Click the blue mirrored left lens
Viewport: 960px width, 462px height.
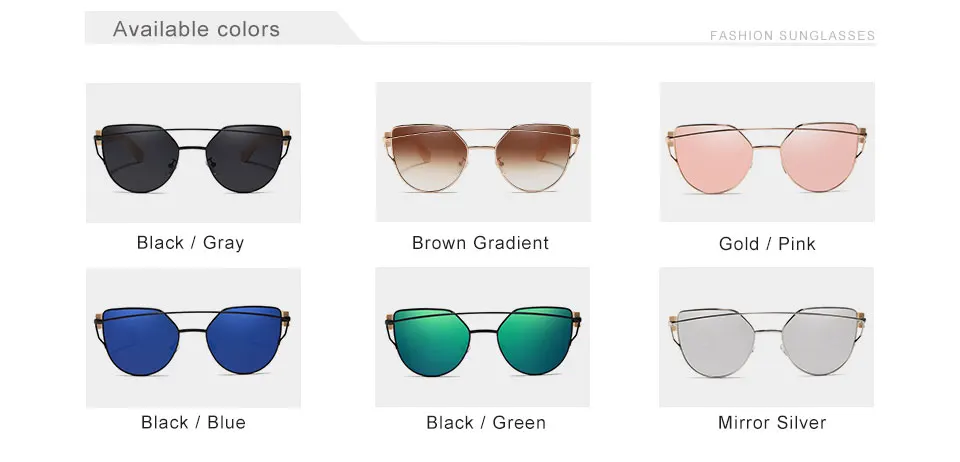click(140, 341)
